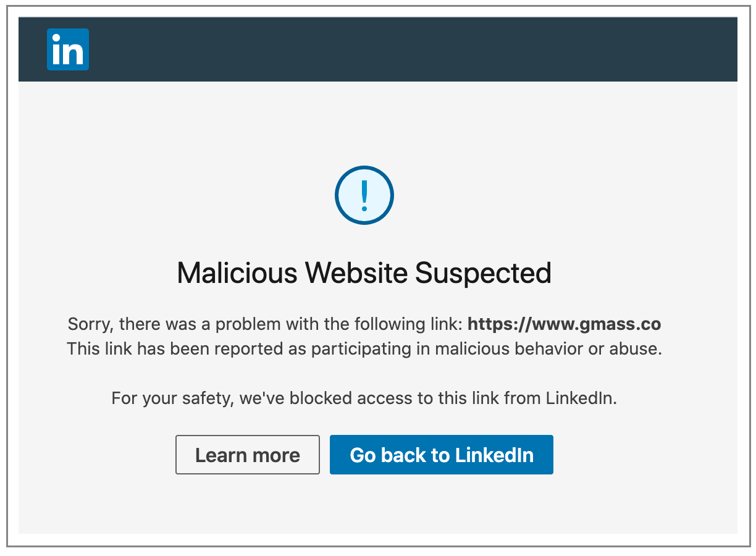This screenshot has height=556, width=756.
Task: Click blank gray area above the warning icon
Action: (x=378, y=122)
